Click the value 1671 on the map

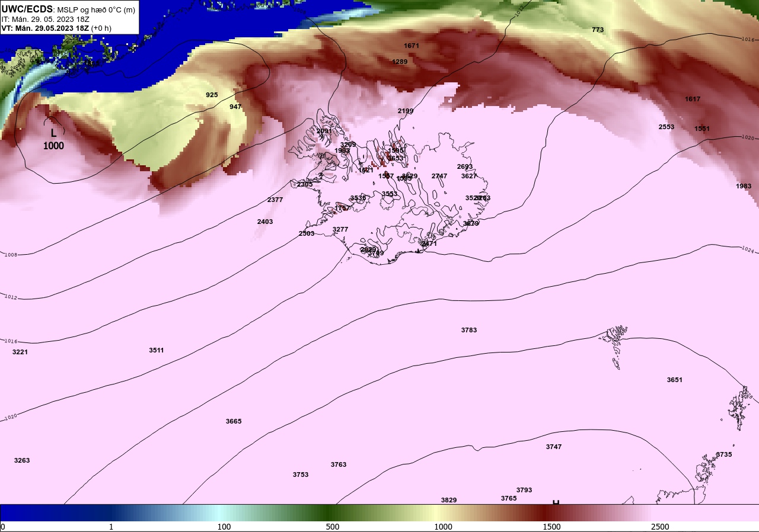point(412,46)
